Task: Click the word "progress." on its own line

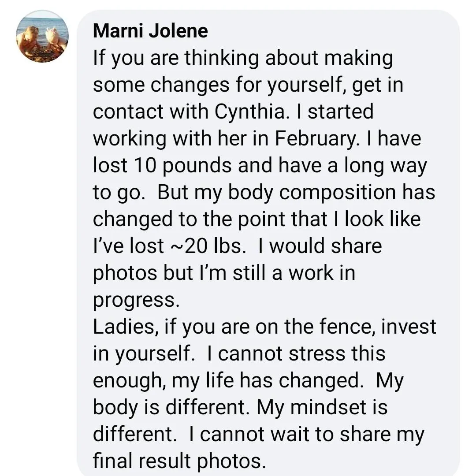Action: pyautogui.click(x=136, y=301)
